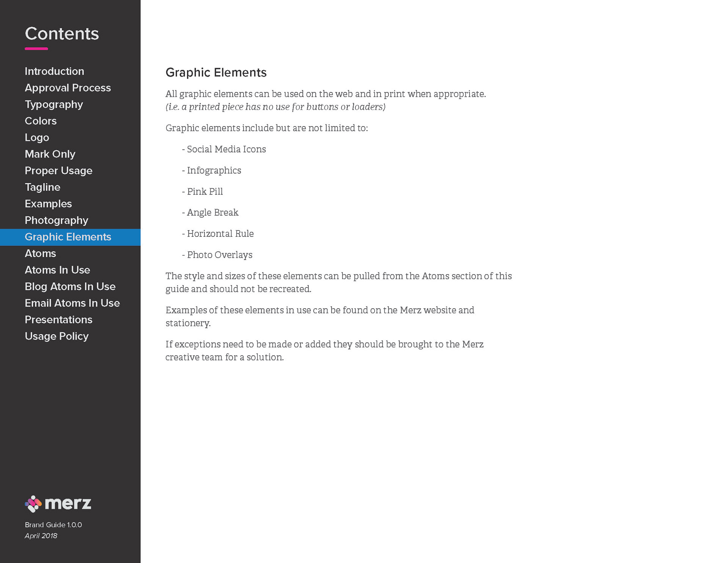This screenshot has width=728, height=563.
Task: Click the pink pill under Contents
Action: [36, 49]
